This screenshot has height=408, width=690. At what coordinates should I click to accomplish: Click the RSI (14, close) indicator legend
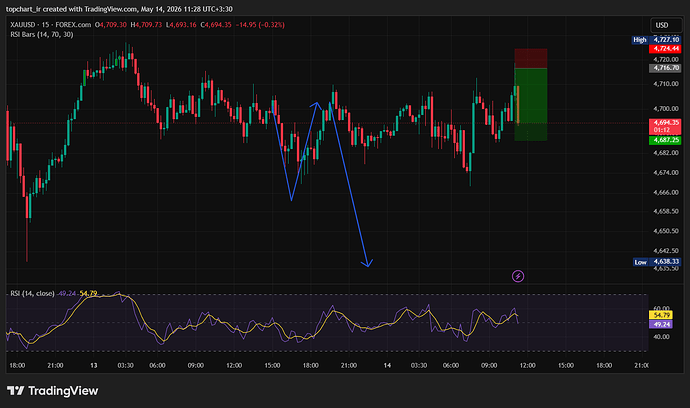(x=33, y=294)
